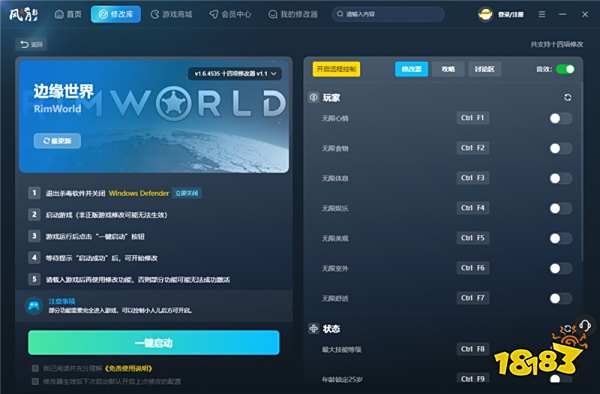Click the refresh icon inside the banner's blue button

[x=46, y=141]
